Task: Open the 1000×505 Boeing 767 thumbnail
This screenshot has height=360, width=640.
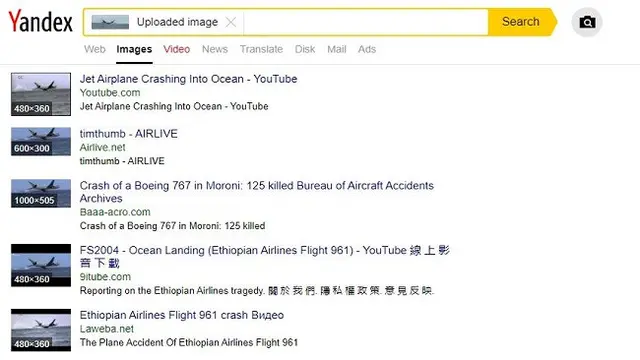Action: point(41,193)
